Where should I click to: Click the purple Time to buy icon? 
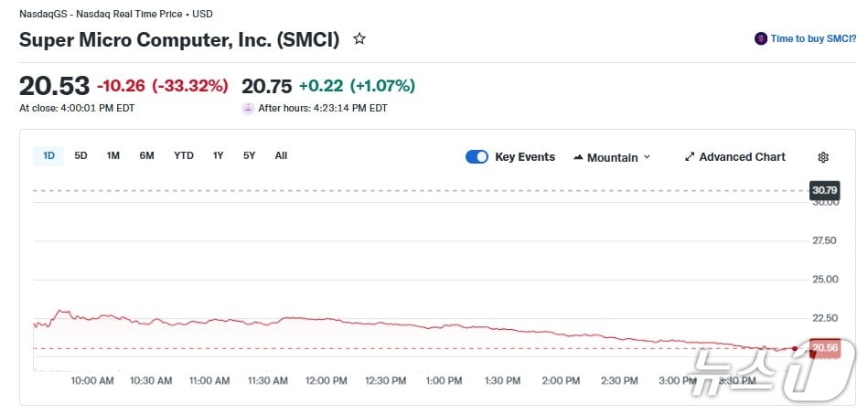point(760,38)
